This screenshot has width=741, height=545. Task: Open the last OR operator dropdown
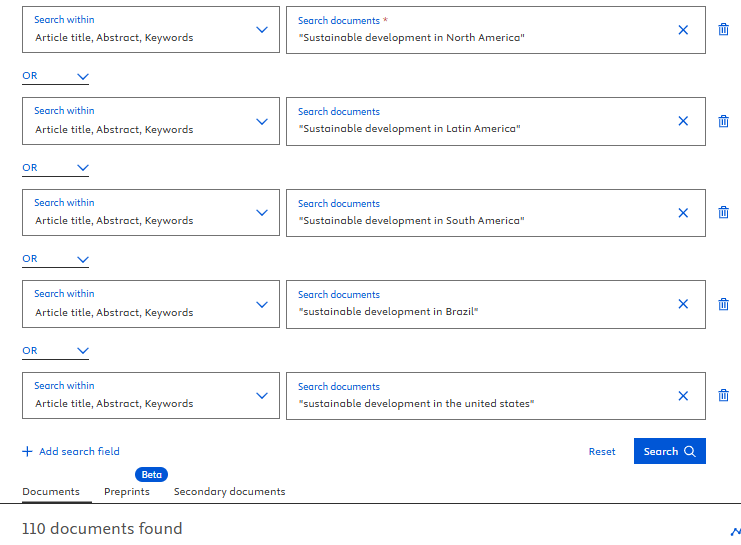[55, 351]
